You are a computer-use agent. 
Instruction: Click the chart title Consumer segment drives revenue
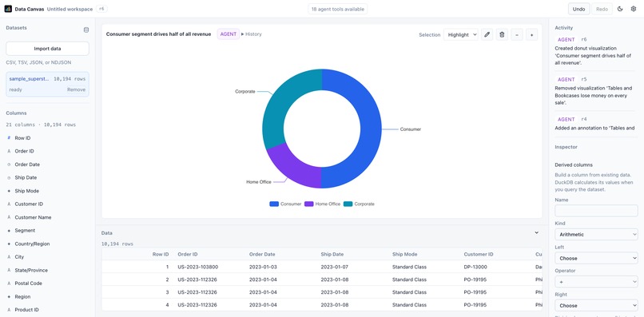[x=158, y=34]
